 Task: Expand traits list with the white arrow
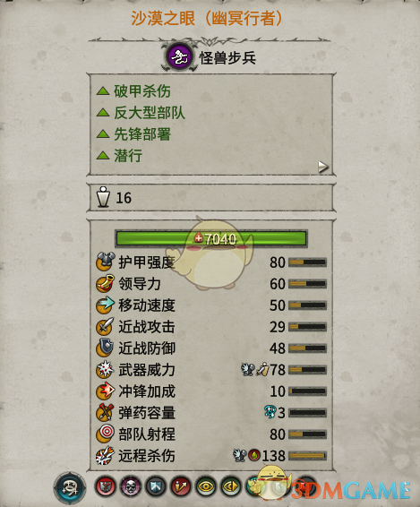(x=323, y=167)
